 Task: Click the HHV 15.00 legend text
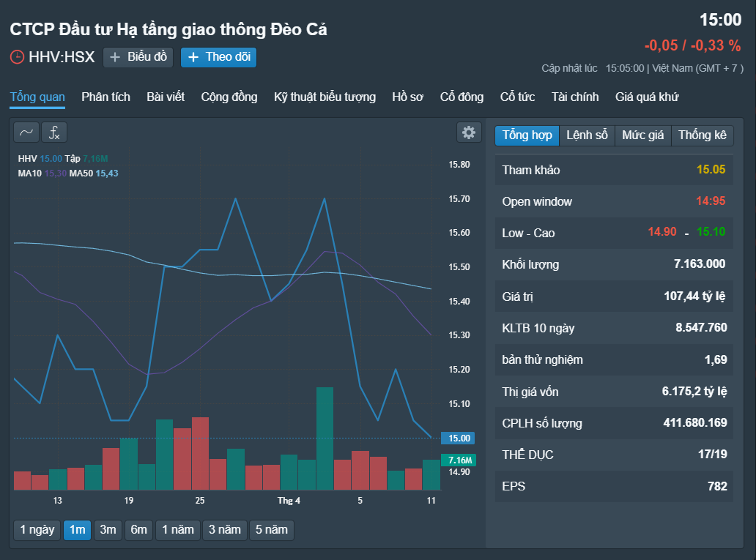click(40, 159)
